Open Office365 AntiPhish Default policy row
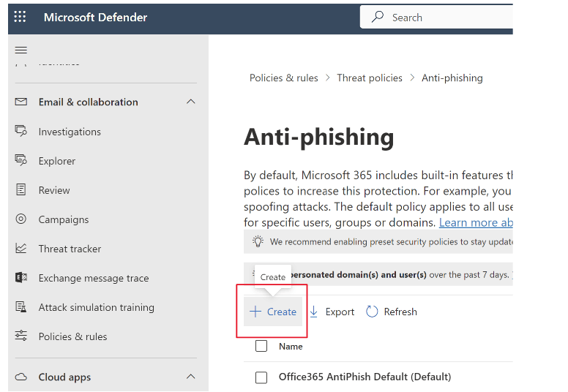 click(365, 377)
